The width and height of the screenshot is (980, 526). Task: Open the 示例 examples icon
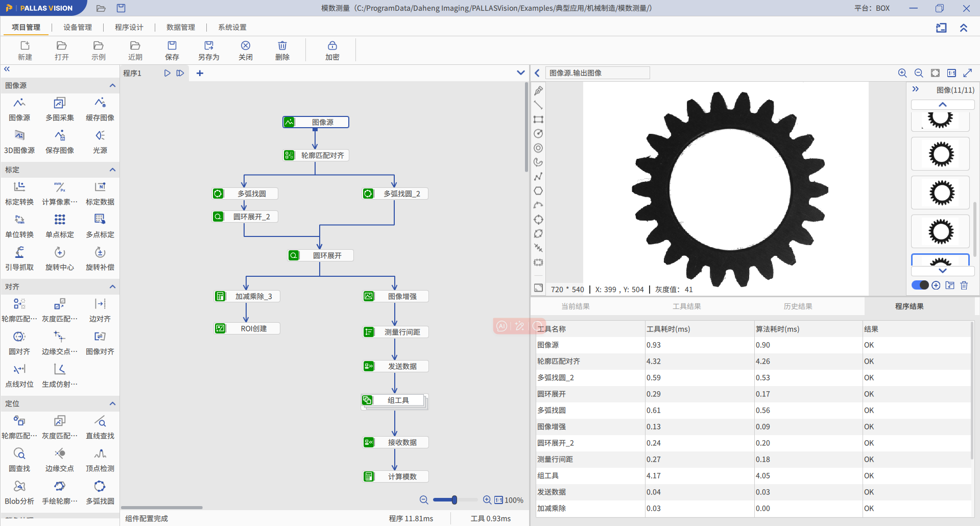(99, 51)
